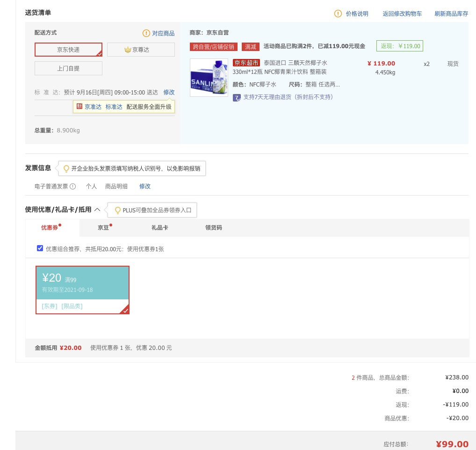Image resolution: width=476 pixels, height=450 pixels.
Task: Toggle the ¥20 满99 coupon card
Action: [83, 290]
